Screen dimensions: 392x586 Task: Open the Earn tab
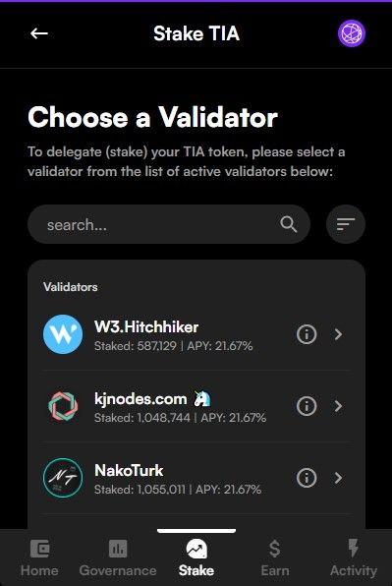click(x=275, y=557)
